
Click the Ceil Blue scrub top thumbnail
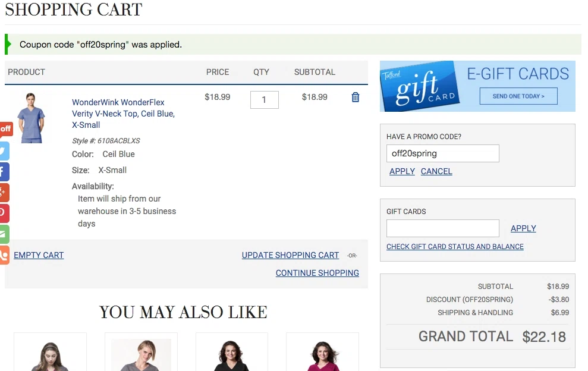point(31,118)
